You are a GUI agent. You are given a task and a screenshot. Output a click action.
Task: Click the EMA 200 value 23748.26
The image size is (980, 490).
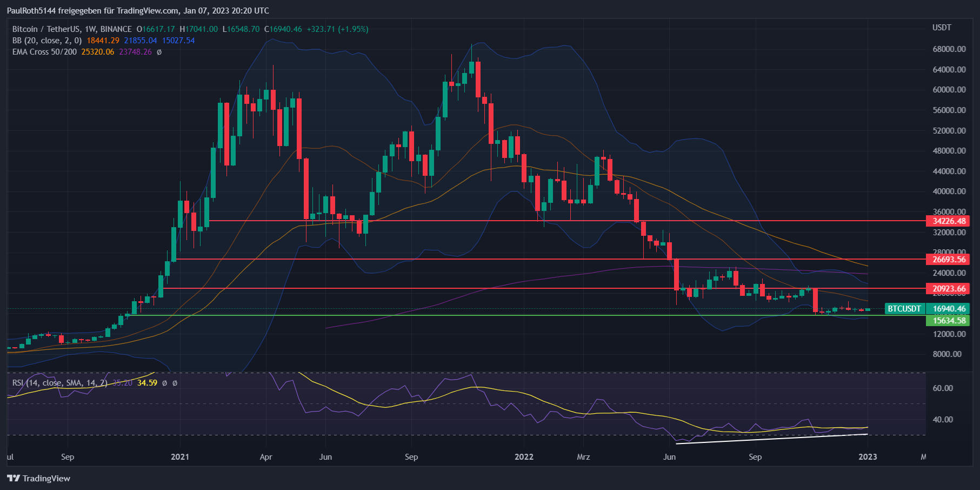135,52
